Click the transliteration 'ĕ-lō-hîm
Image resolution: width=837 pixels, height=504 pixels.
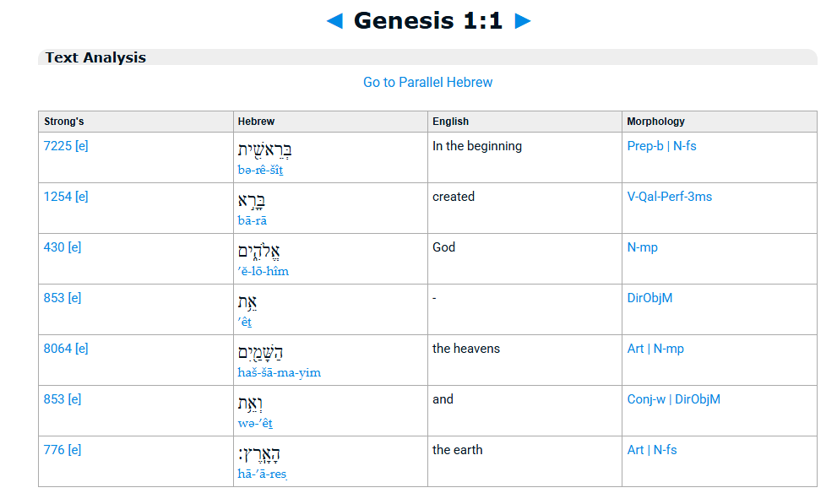point(264,271)
